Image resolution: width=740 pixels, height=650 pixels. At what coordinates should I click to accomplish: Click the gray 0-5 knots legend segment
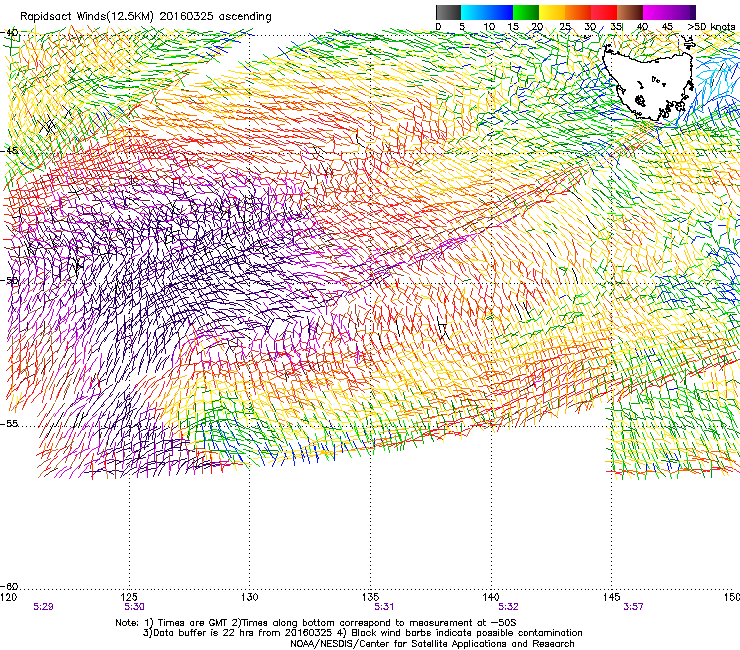[448, 12]
